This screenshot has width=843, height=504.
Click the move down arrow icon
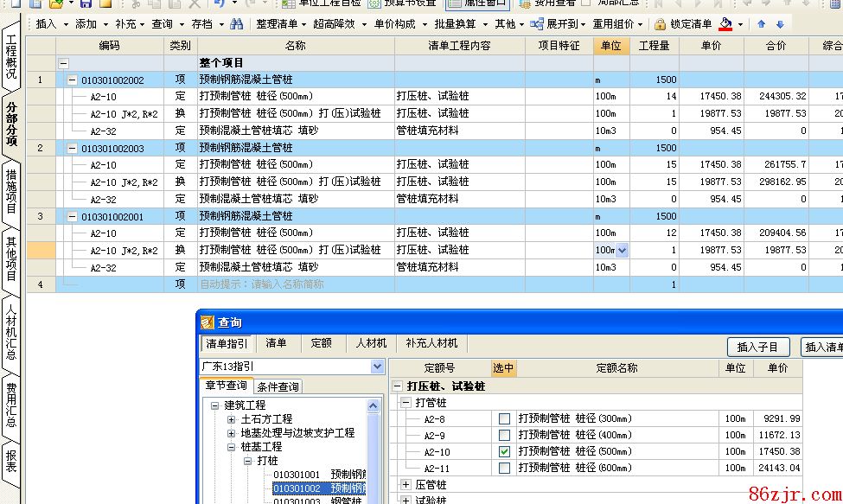pos(780,24)
